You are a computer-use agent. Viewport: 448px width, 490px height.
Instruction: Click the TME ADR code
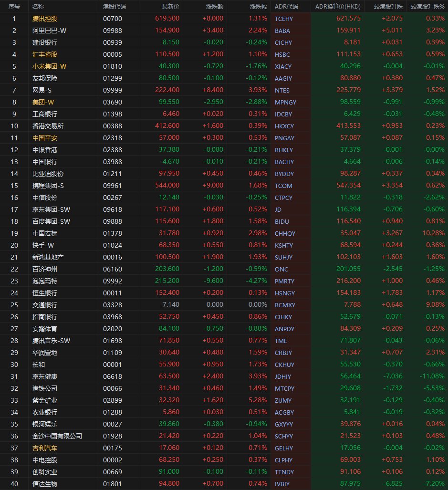(281, 341)
